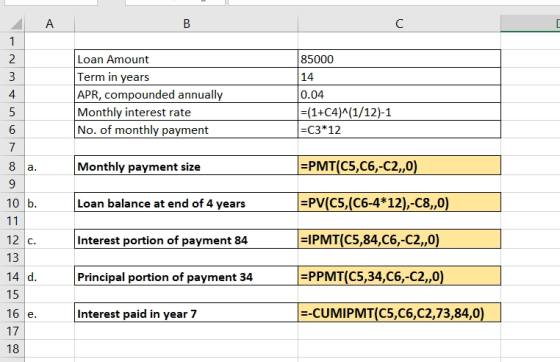The width and height of the screenshot is (560, 362).
Task: Select row 11 header
Action: (x=12, y=221)
